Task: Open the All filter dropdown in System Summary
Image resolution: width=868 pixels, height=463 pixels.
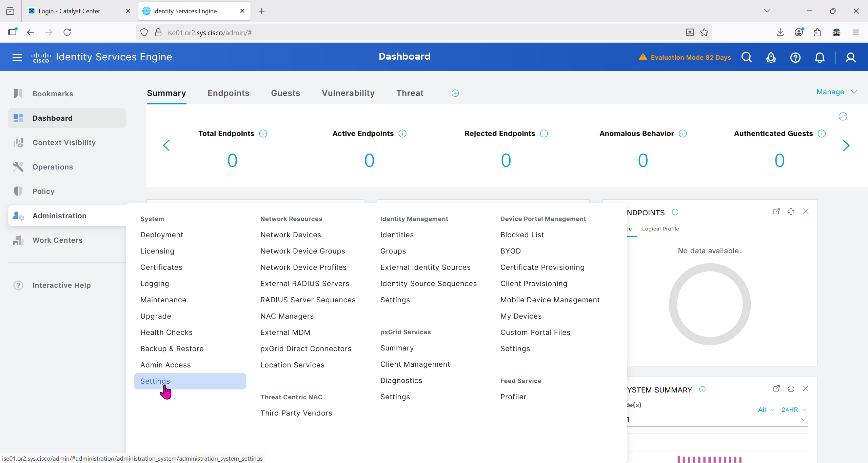Action: (766, 409)
